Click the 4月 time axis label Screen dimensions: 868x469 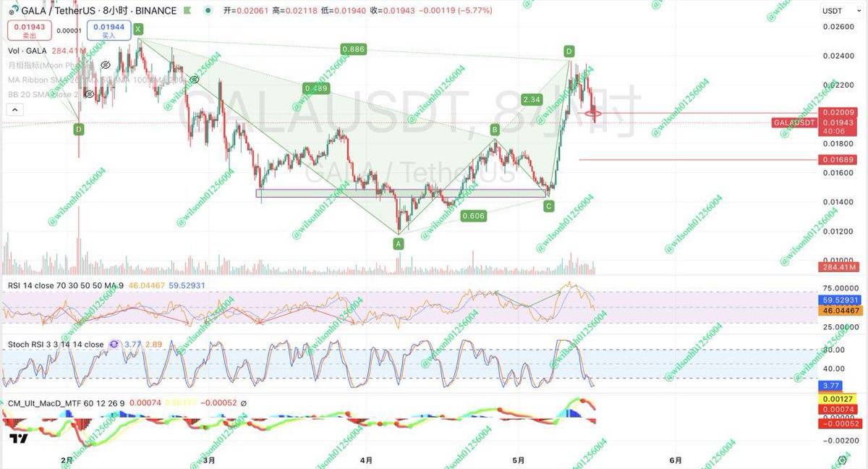point(366,460)
